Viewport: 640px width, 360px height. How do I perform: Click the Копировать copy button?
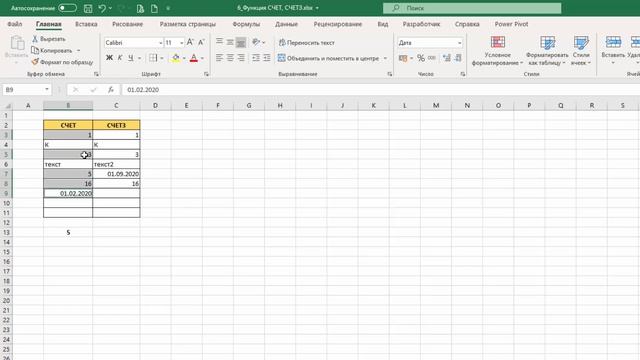[52, 50]
